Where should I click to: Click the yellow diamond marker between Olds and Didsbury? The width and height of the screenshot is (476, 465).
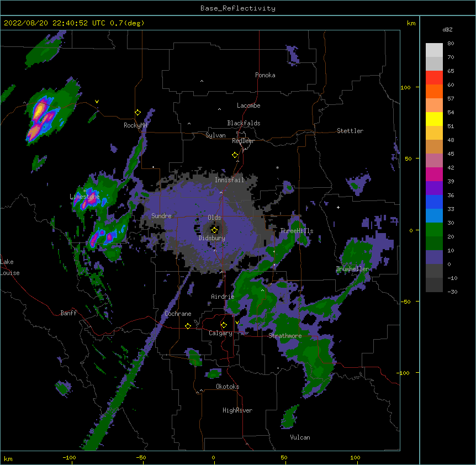click(x=214, y=230)
